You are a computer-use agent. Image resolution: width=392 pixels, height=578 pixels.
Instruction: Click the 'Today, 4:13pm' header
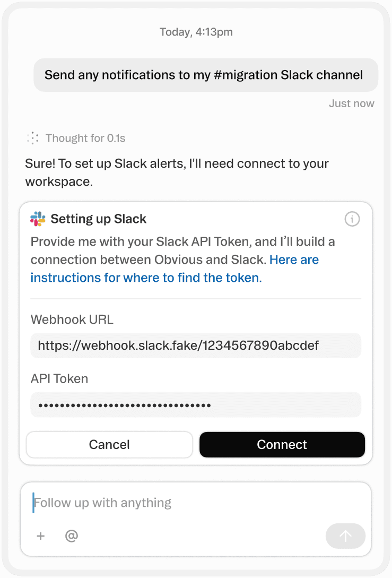(196, 32)
